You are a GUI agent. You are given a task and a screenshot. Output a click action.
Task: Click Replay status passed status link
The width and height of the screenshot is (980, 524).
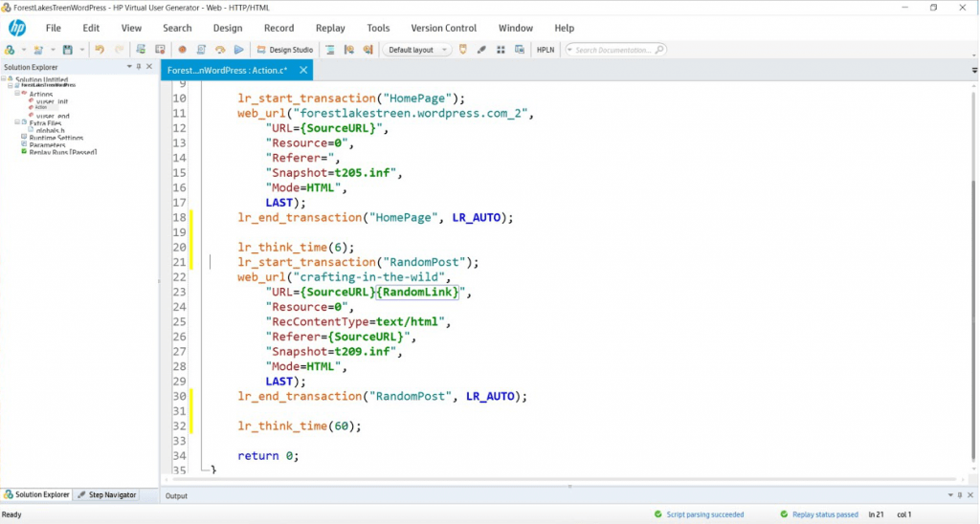[825, 514]
